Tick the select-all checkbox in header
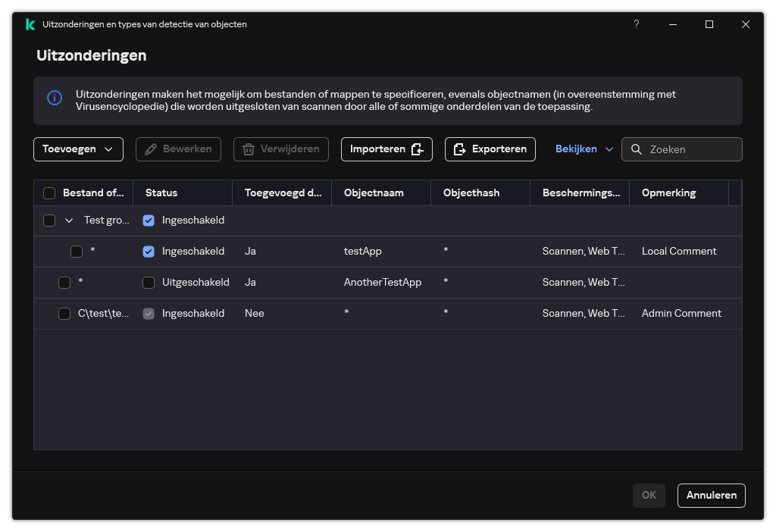776x532 pixels. click(x=49, y=193)
